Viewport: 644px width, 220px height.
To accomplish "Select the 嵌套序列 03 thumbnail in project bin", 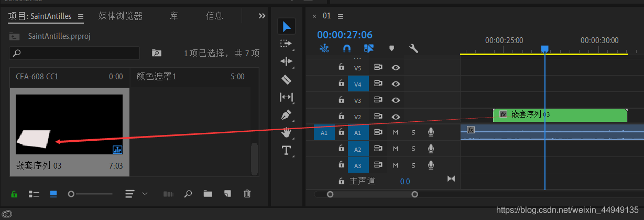I will (x=69, y=125).
